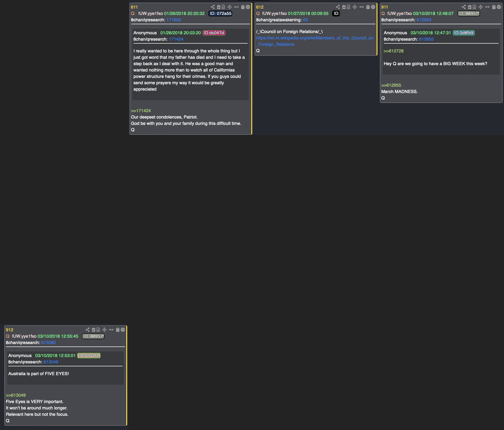
Task: Open quoted anonymous post 171424 link
Action: tap(176, 39)
